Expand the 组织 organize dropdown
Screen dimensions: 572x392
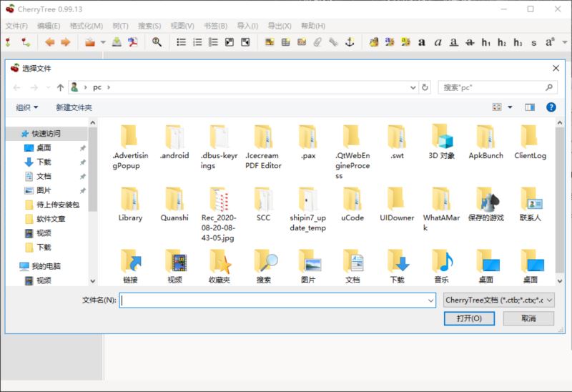(27, 107)
